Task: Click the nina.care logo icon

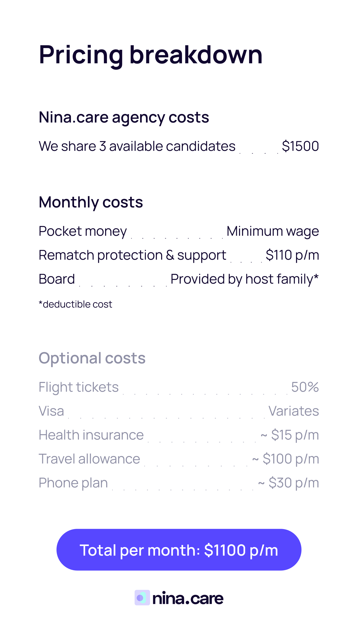Action: coord(142,598)
